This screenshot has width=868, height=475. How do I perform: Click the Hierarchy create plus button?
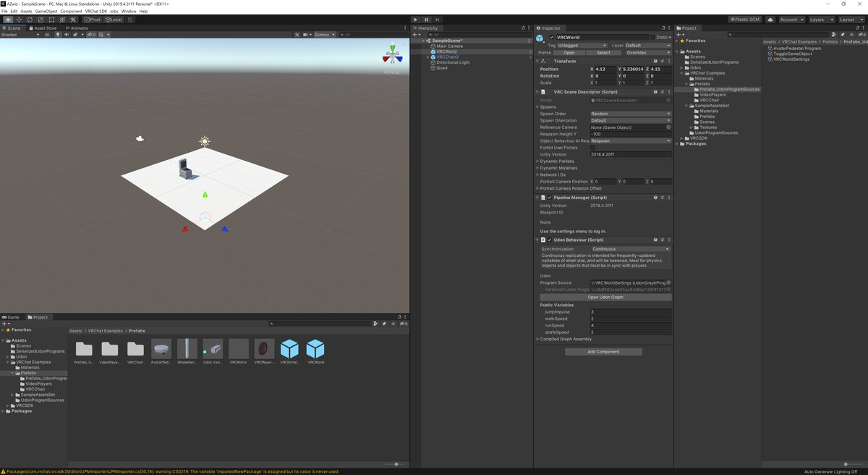tap(414, 35)
